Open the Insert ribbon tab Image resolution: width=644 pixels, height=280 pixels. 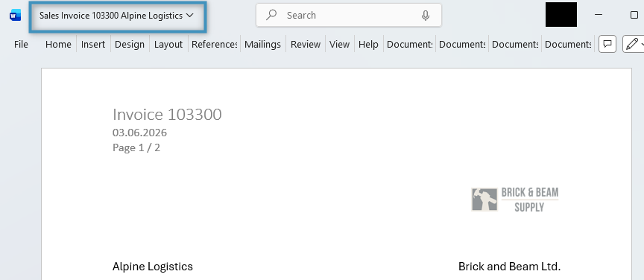pos(93,45)
